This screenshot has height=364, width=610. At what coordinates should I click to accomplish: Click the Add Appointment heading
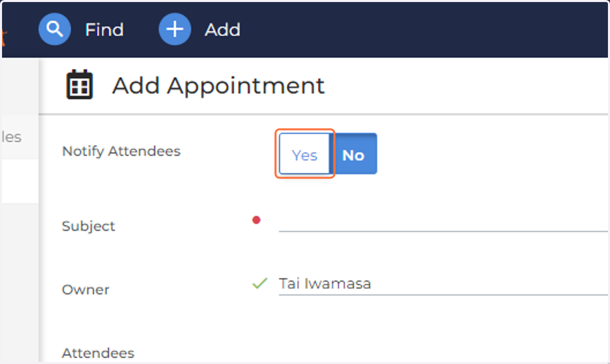click(x=219, y=85)
